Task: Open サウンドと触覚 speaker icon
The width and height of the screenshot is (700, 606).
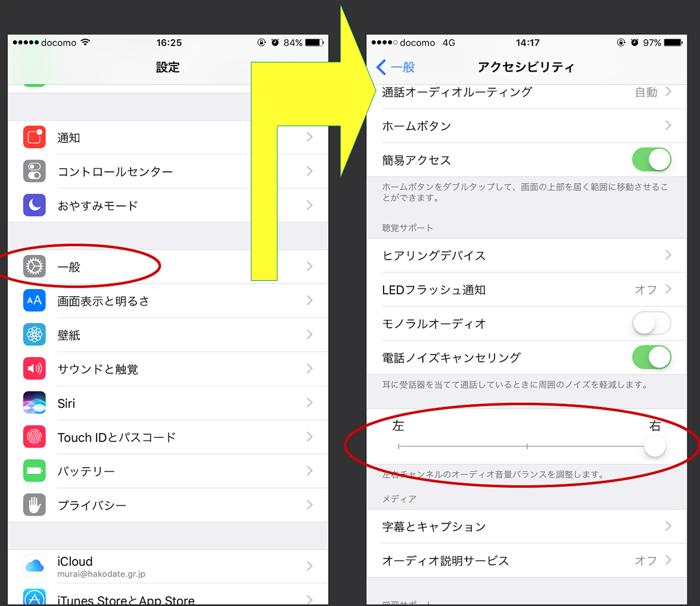Action: point(34,369)
